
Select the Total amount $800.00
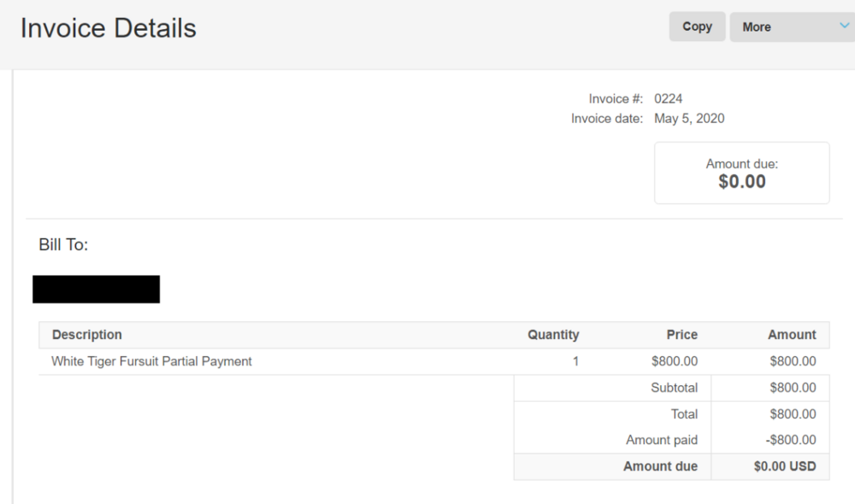793,414
